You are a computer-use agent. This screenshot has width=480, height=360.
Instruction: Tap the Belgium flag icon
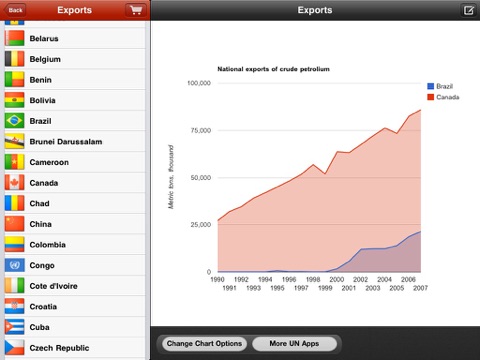click(14, 59)
